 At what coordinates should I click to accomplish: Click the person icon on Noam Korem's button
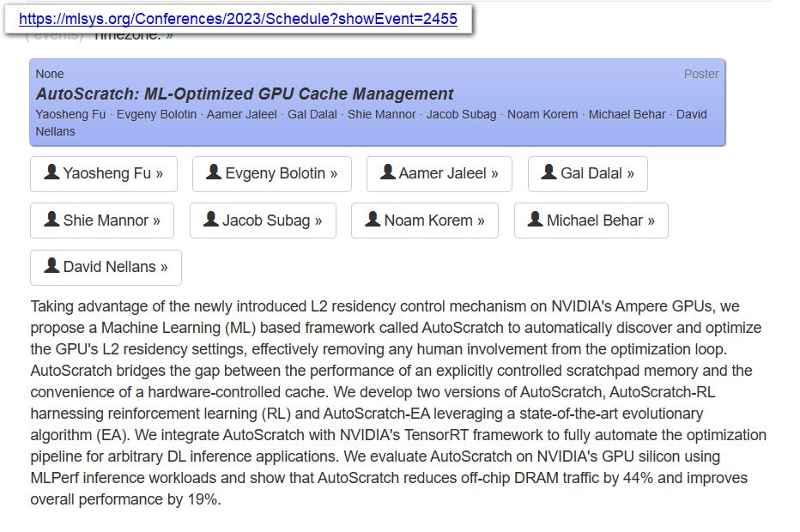tap(372, 221)
